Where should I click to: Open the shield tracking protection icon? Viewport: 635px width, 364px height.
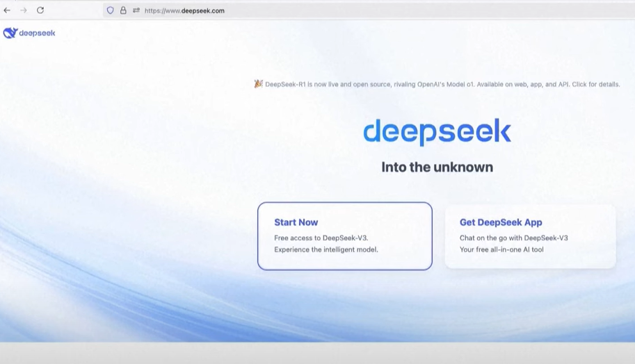(x=110, y=10)
